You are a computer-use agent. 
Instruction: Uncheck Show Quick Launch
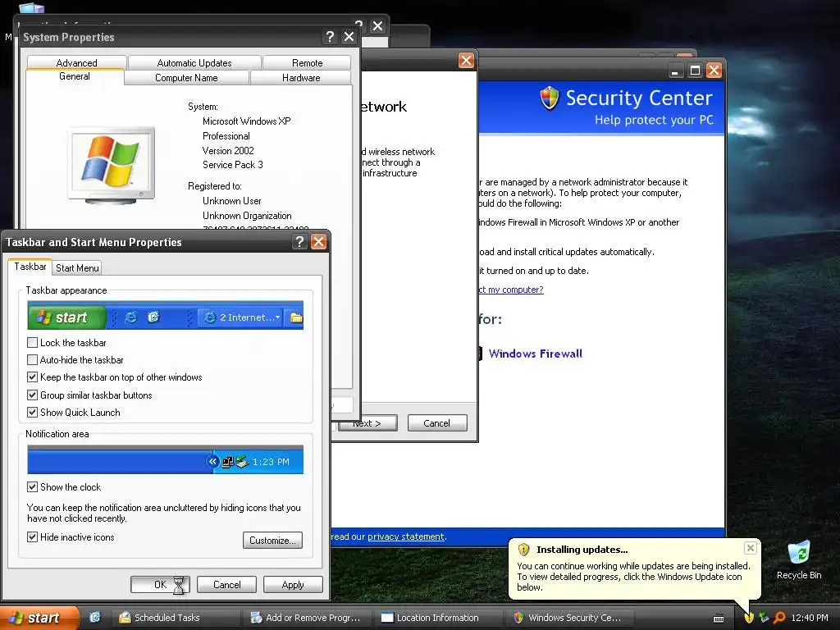[32, 413]
